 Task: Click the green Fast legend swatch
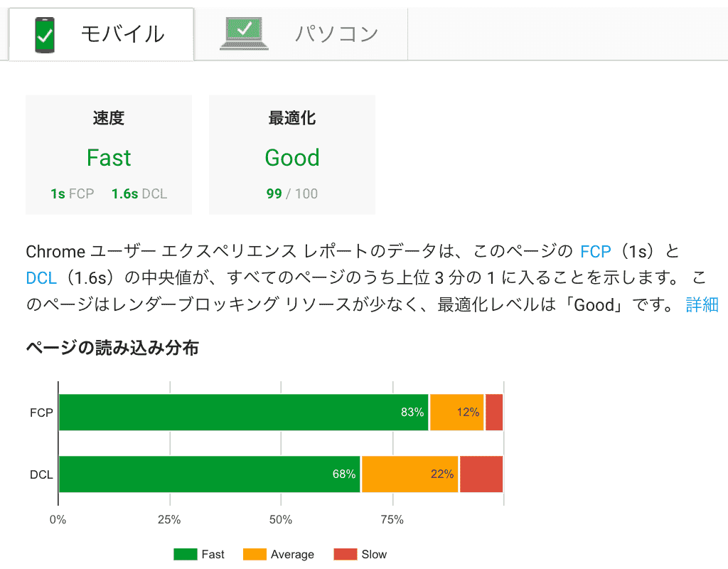coord(185,554)
